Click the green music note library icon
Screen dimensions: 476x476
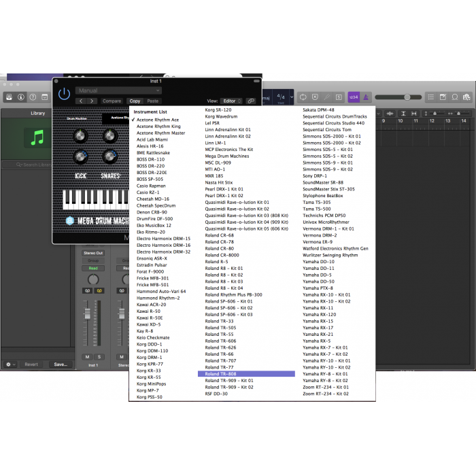point(37,138)
